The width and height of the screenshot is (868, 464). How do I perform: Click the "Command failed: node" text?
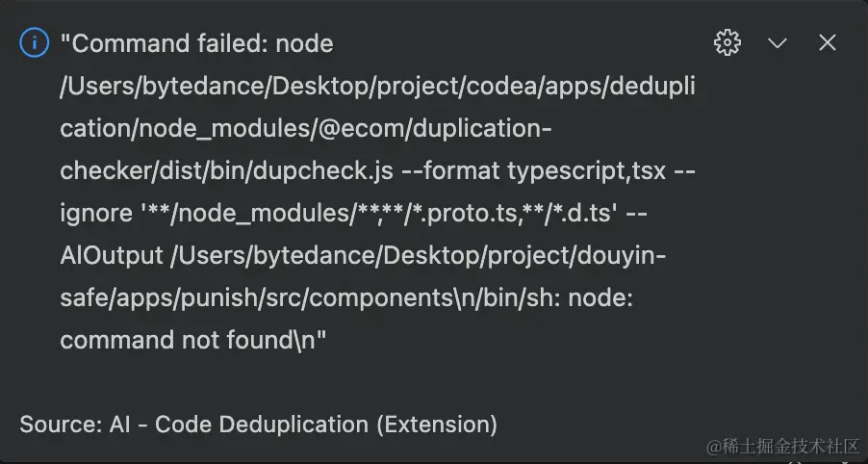coord(197,43)
